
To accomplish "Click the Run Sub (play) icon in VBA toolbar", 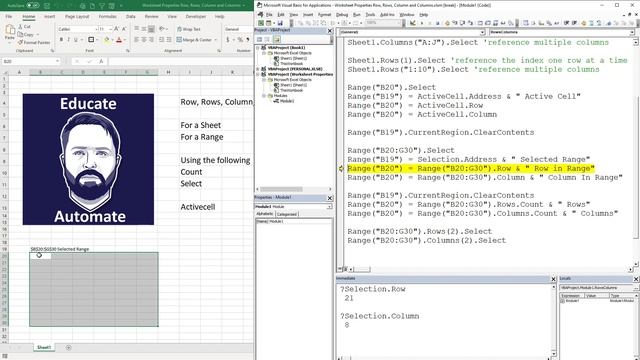I will tap(422, 23).
